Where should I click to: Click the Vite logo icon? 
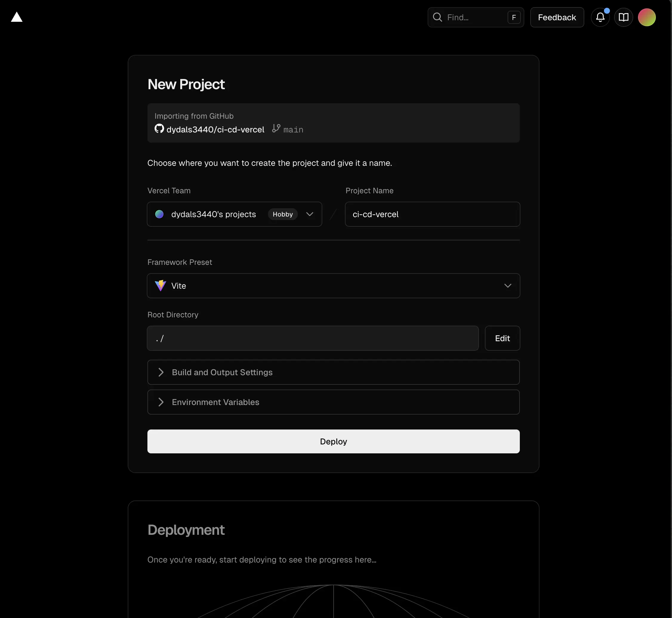click(161, 286)
